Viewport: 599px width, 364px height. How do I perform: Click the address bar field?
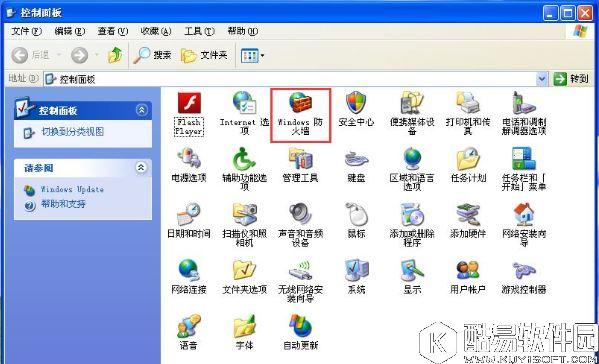[296, 79]
